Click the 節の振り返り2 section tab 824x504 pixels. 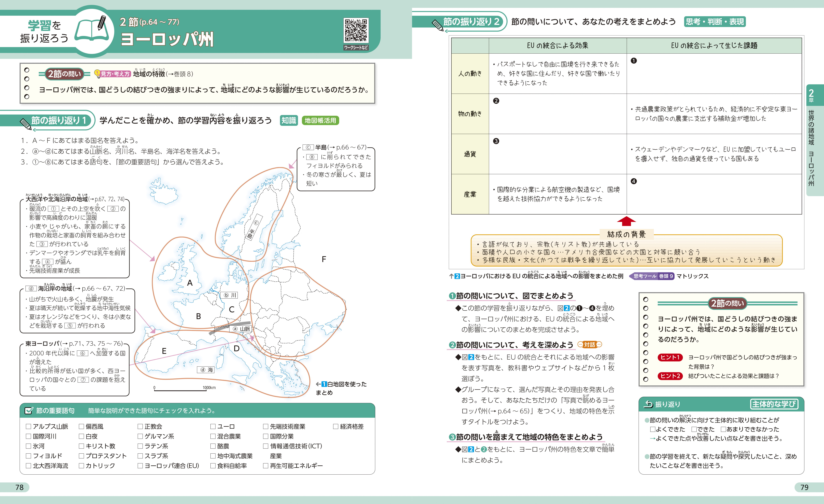point(460,22)
